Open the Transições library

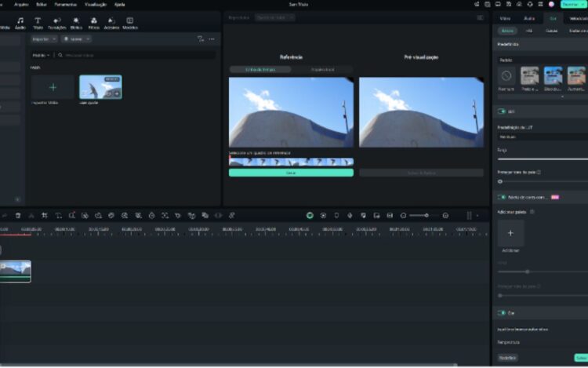57,23
